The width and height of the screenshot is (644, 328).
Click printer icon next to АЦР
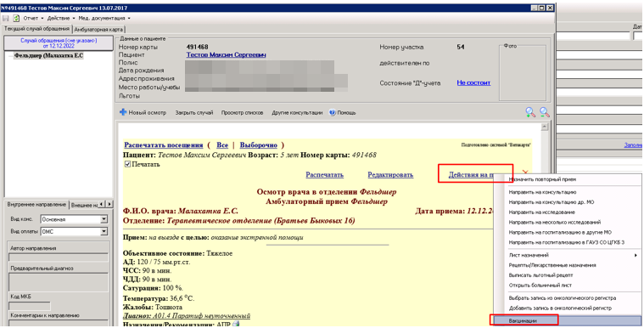click(236, 325)
